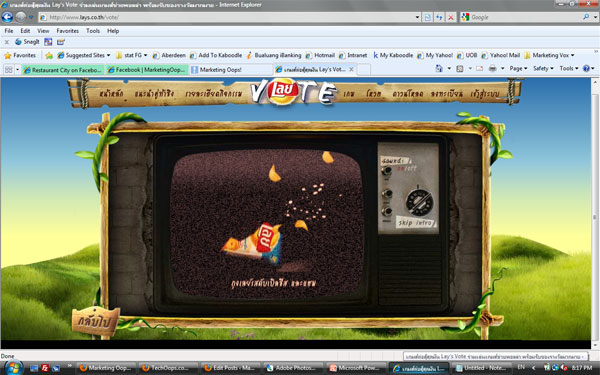
Task: Click the red Stop loading icon
Action: 451,17
